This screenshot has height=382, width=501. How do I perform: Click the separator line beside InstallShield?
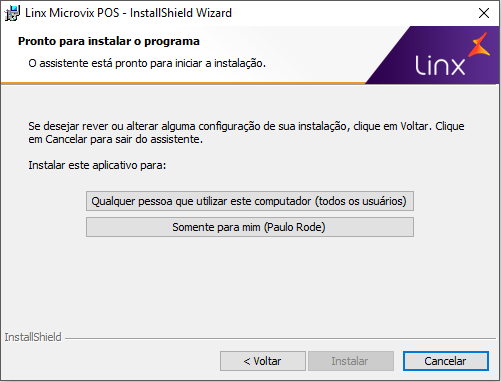click(x=280, y=338)
